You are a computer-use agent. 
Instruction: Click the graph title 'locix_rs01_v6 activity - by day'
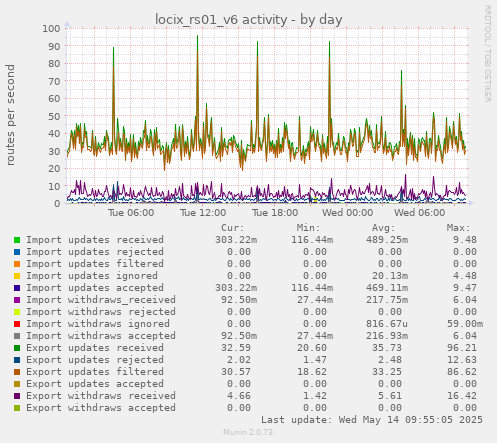coord(249,20)
